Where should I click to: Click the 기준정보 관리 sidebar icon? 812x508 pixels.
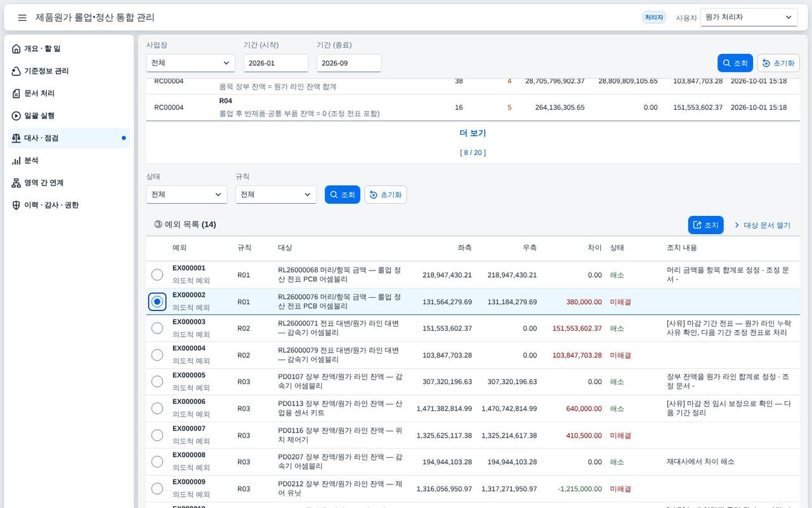coord(16,71)
